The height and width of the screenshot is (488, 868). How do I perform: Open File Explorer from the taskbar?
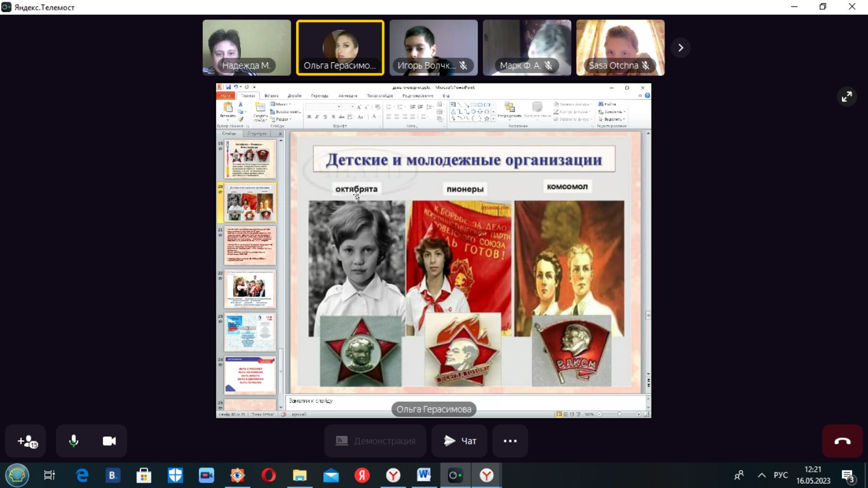click(x=299, y=476)
